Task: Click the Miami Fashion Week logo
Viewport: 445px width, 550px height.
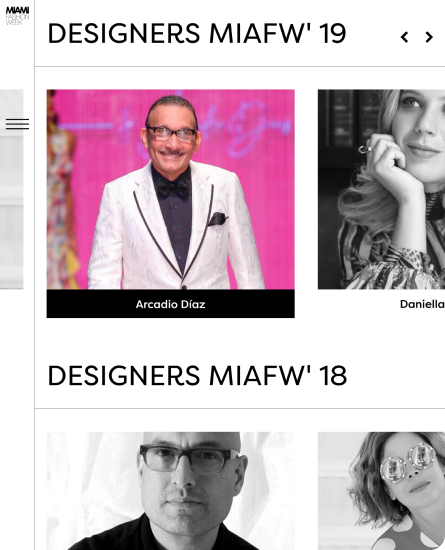Action: pyautogui.click(x=17, y=16)
